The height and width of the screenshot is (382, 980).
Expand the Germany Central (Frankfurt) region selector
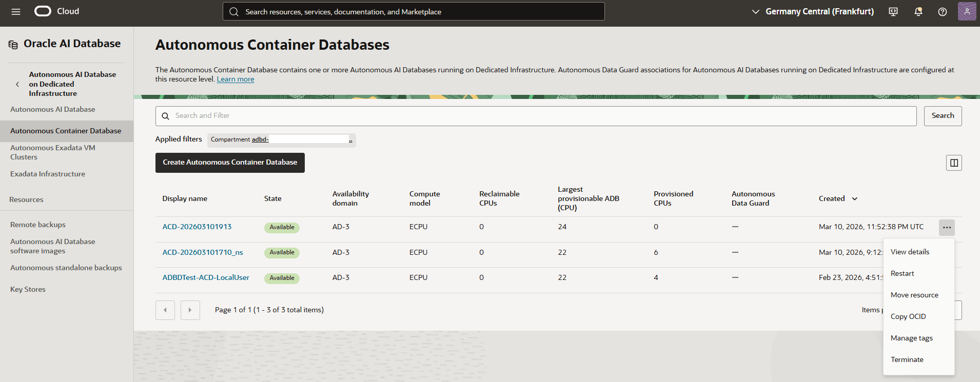pos(813,11)
